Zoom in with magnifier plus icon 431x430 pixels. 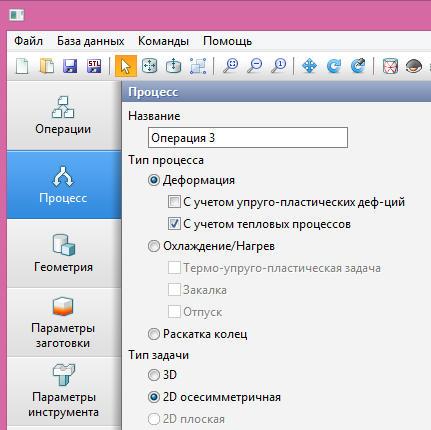pyautogui.click(x=231, y=66)
